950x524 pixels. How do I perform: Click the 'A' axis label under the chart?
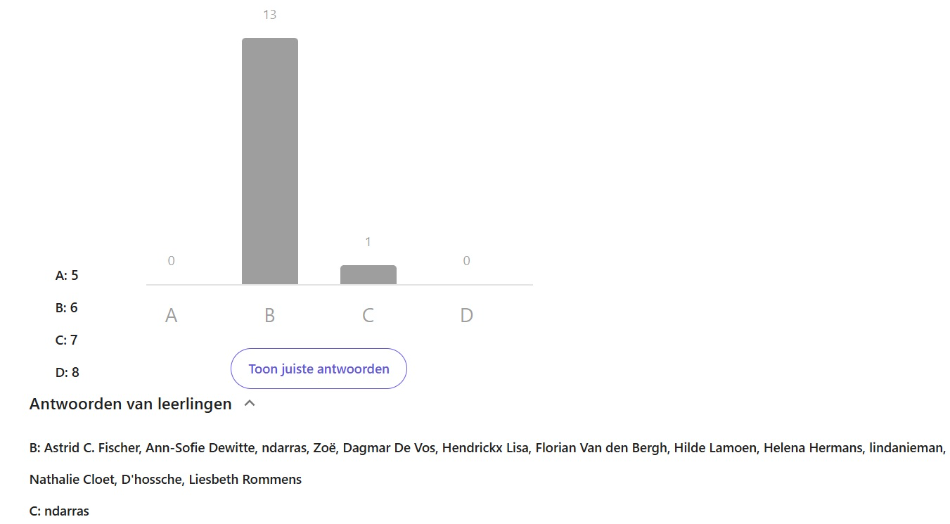click(171, 315)
